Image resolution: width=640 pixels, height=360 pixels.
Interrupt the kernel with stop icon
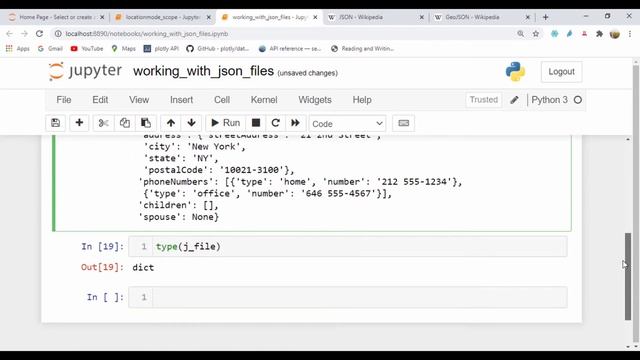point(256,123)
